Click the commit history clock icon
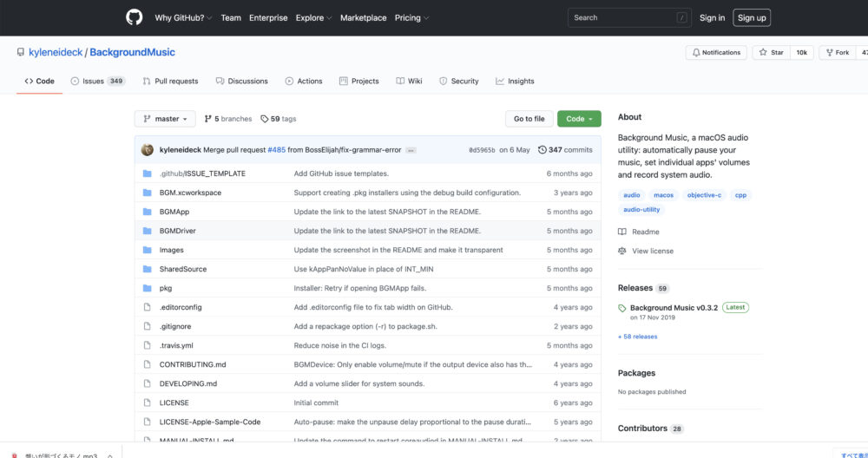Screen dimensions: 868x458 click(542, 150)
